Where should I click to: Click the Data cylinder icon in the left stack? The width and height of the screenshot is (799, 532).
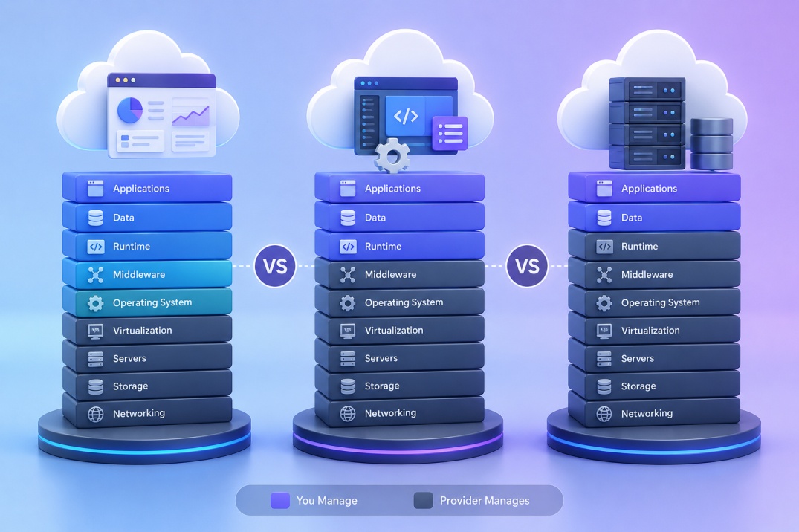(x=95, y=218)
